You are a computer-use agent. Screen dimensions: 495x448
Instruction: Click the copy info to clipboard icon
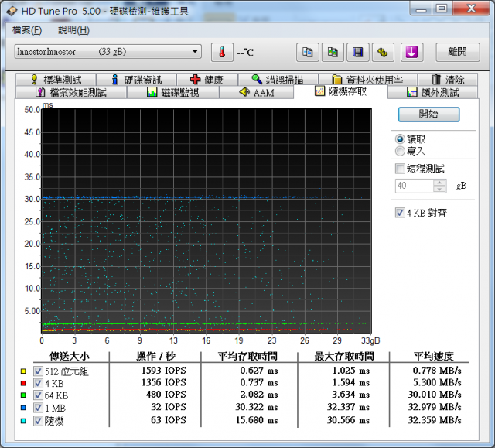pyautogui.click(x=308, y=52)
